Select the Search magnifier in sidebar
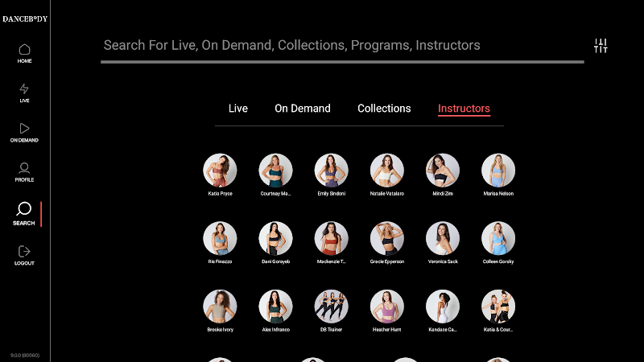This screenshot has width=644, height=362. tap(24, 208)
